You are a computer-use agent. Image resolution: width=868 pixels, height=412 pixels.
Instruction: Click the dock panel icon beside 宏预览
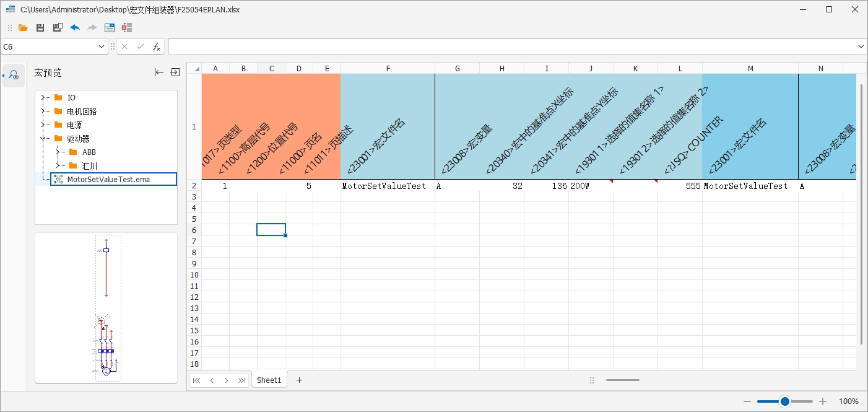pos(175,72)
